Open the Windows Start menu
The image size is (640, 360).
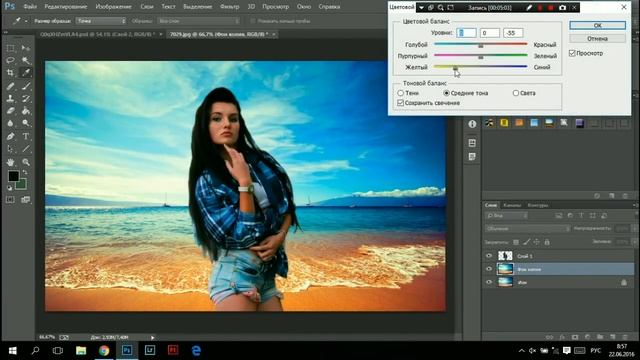pyautogui.click(x=12, y=351)
